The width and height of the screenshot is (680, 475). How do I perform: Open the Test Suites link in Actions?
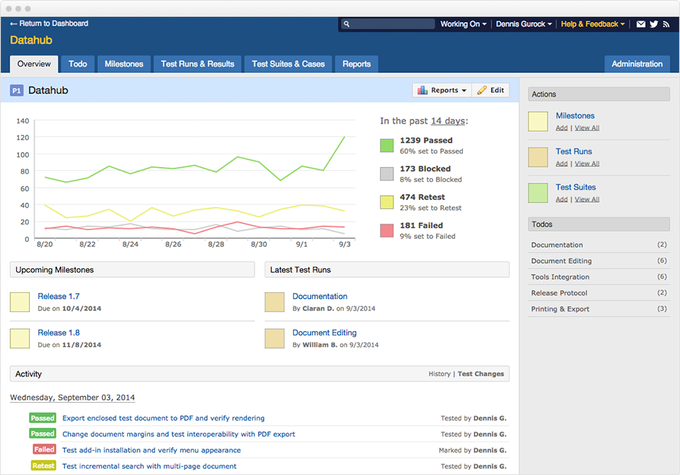click(575, 187)
